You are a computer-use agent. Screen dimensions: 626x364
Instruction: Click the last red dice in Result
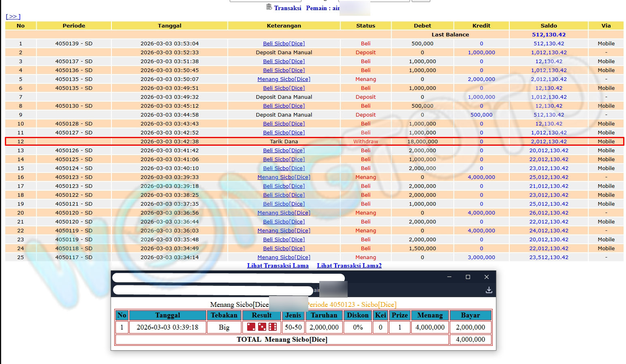click(x=273, y=327)
